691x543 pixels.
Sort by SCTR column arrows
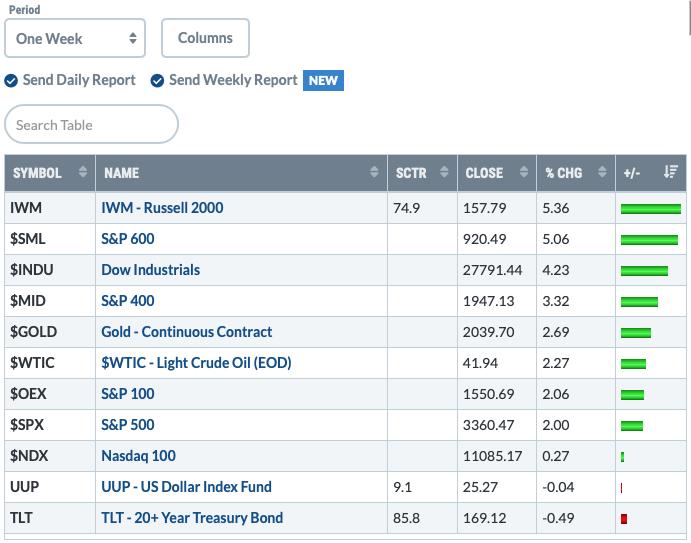444,172
